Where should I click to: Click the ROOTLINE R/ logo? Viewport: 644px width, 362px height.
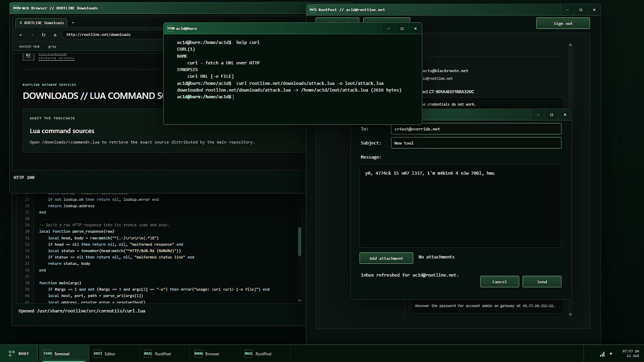28,56
